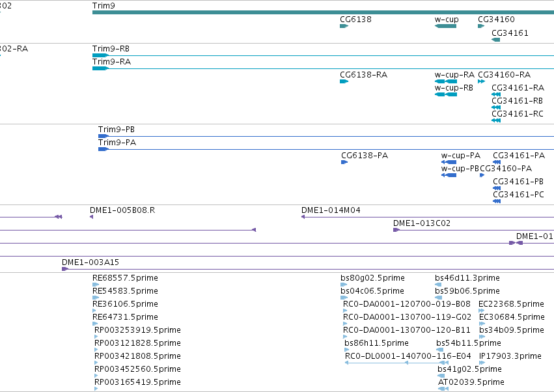Viewport: 554px width, 392px height.
Task: Select the CG34161-PB protein glyph
Action: click(497, 188)
